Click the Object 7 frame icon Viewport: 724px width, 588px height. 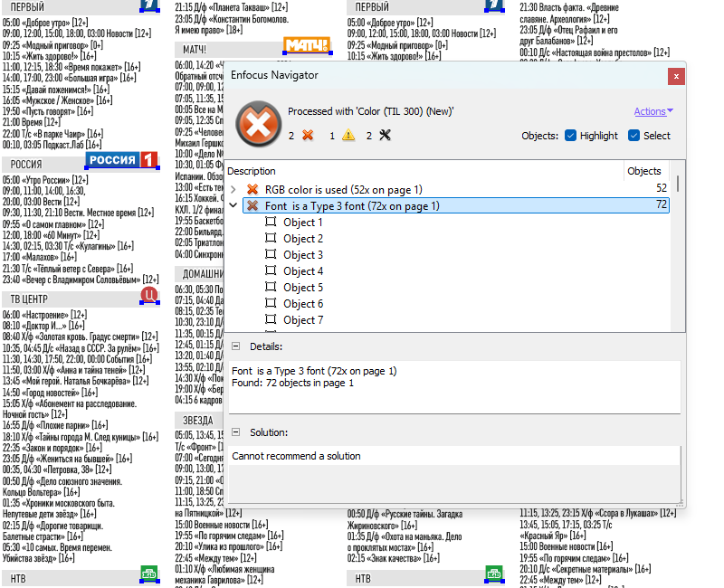tap(271, 319)
